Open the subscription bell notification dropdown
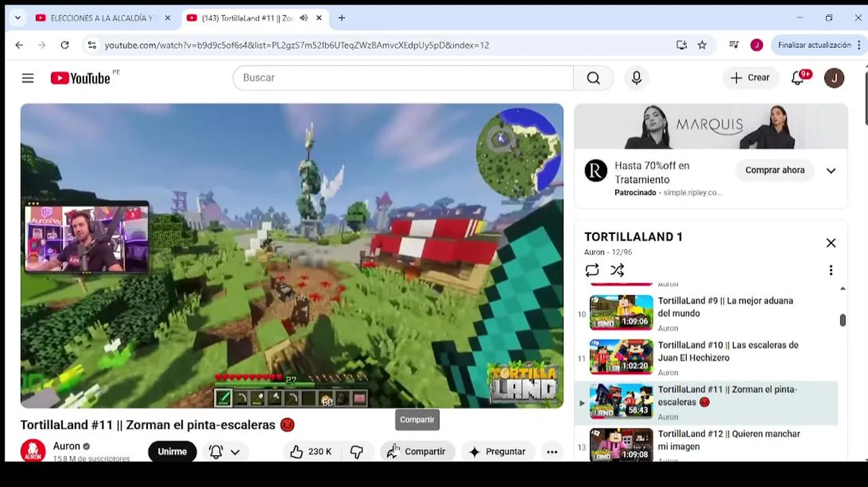 coord(225,452)
